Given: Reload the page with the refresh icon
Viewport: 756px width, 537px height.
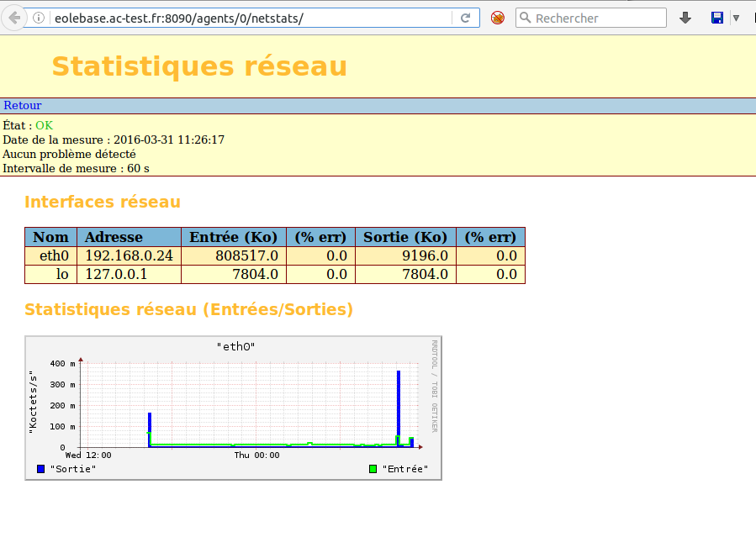Looking at the screenshot, I should 465,18.
